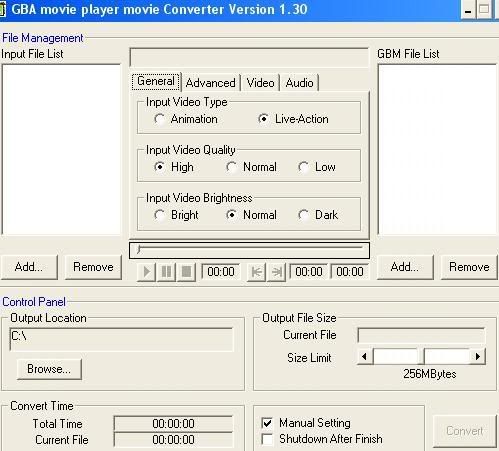Screen dimensions: 499x451
Task: Remove a file from GBM File List
Action: coord(469,267)
